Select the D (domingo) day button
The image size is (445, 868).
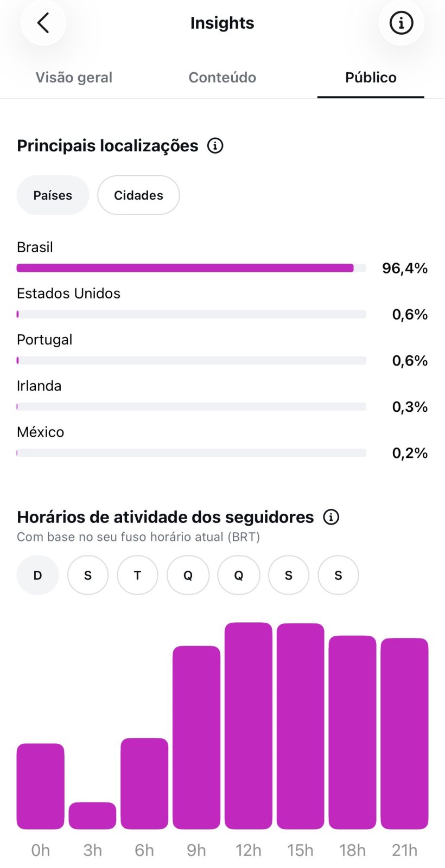point(38,575)
